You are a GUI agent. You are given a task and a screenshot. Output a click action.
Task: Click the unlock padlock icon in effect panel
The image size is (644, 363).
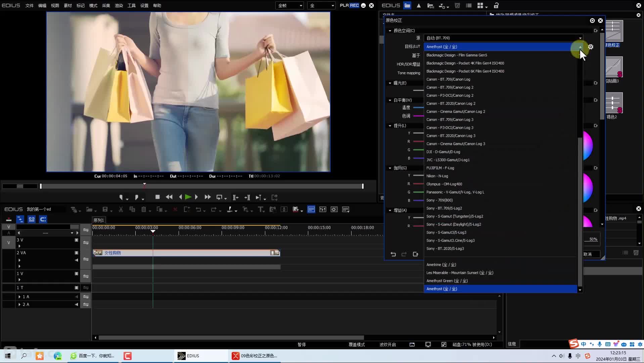pyautogui.click(x=496, y=5)
